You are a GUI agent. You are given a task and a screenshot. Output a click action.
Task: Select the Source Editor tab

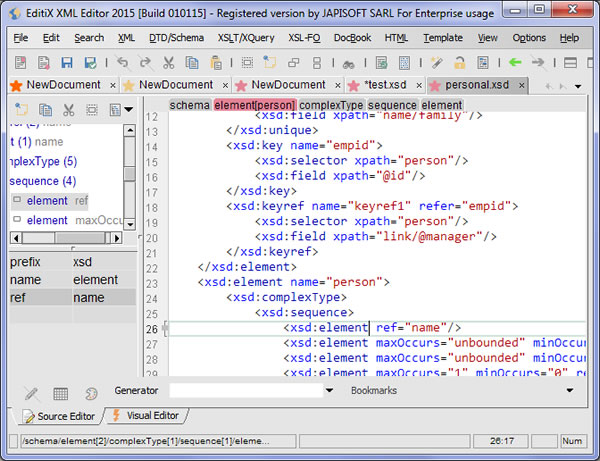60,416
